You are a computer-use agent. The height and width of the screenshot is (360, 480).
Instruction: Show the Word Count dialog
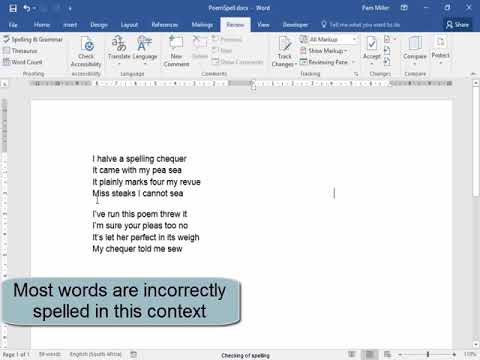[x=23, y=62]
